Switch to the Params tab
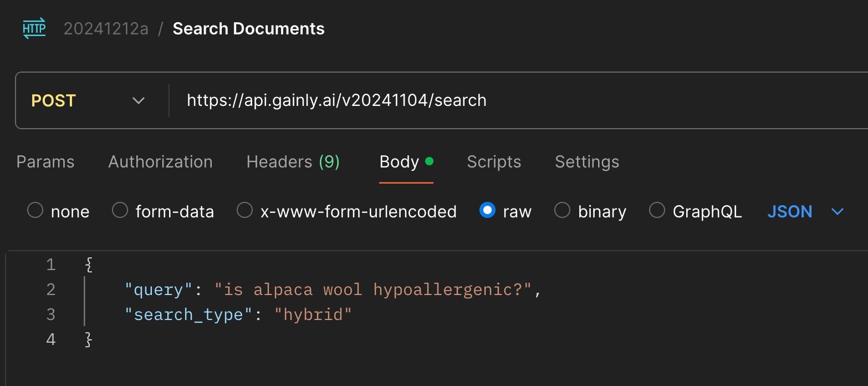Image resolution: width=868 pixels, height=386 pixels. pyautogui.click(x=45, y=162)
